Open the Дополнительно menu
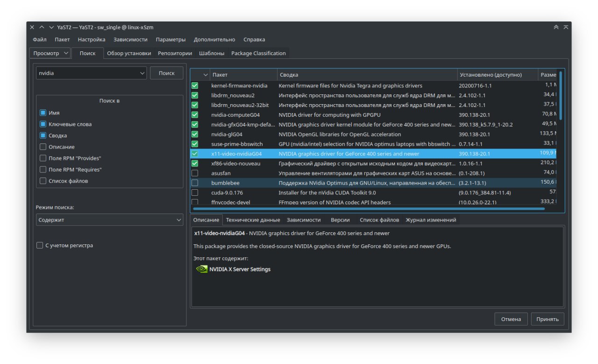The height and width of the screenshot is (364, 598). tap(214, 40)
